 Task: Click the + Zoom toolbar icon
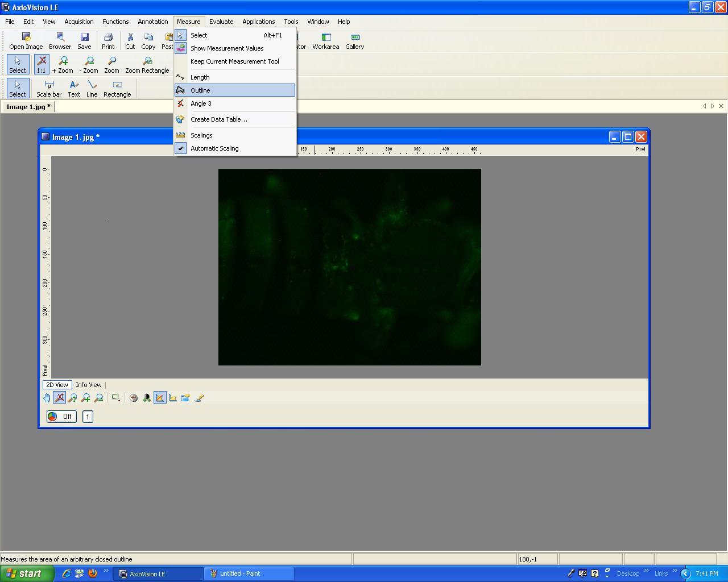[63, 65]
